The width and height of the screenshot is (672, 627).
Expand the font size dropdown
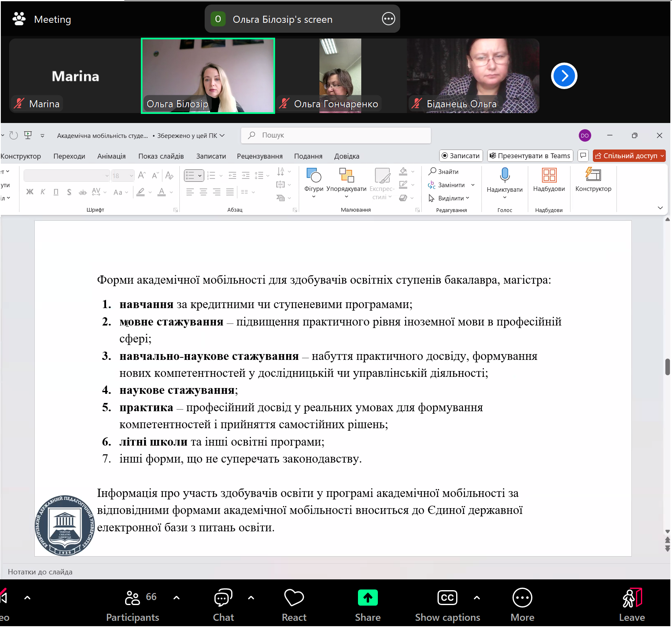pyautogui.click(x=131, y=176)
